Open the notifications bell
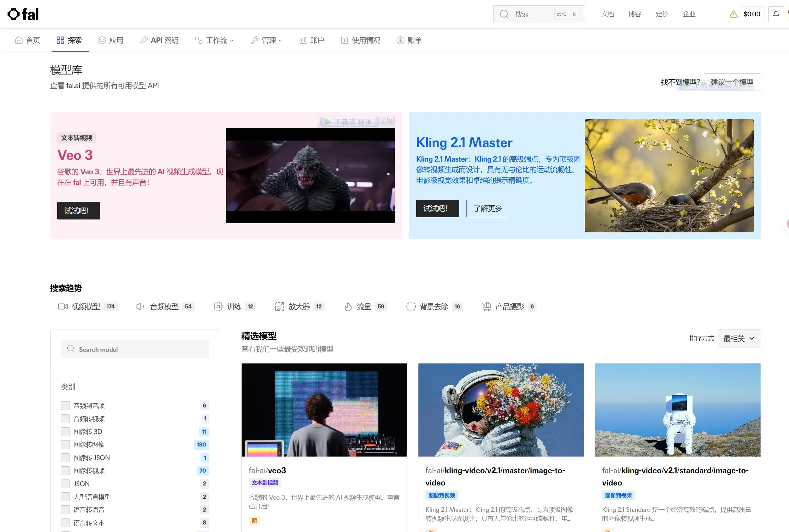Screen dimensions: 789x532 click(776, 14)
